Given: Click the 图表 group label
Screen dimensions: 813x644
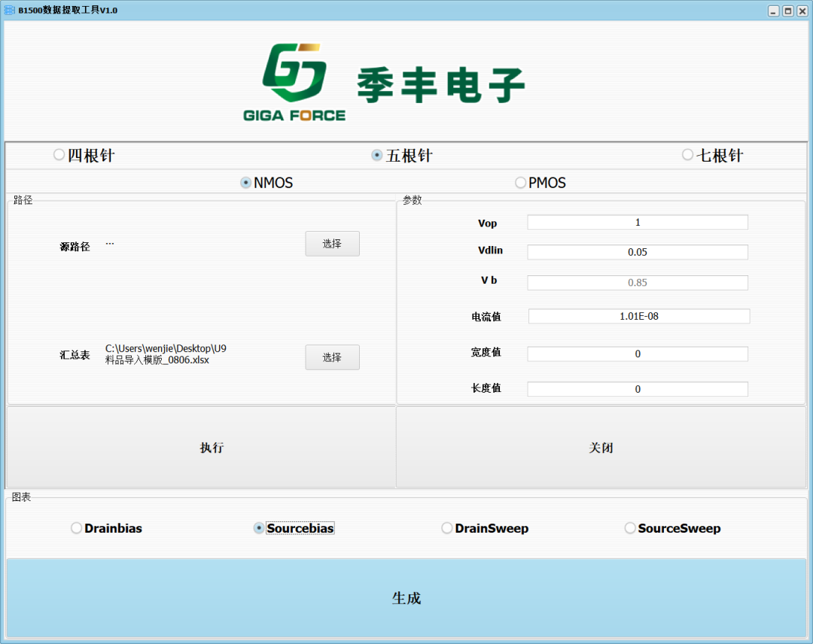Looking at the screenshot, I should click(x=21, y=497).
